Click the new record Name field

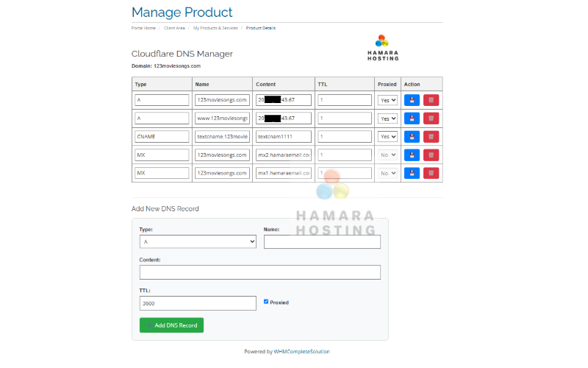[322, 242]
